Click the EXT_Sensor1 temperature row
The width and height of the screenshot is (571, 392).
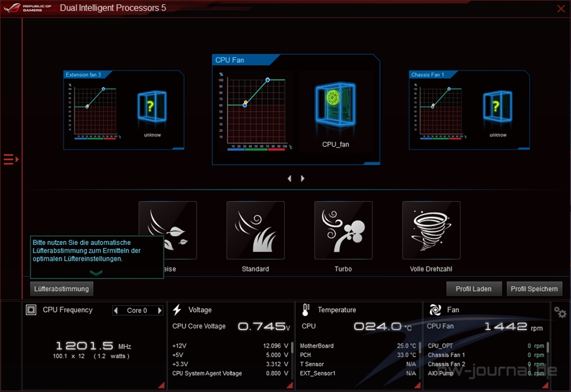(x=358, y=373)
